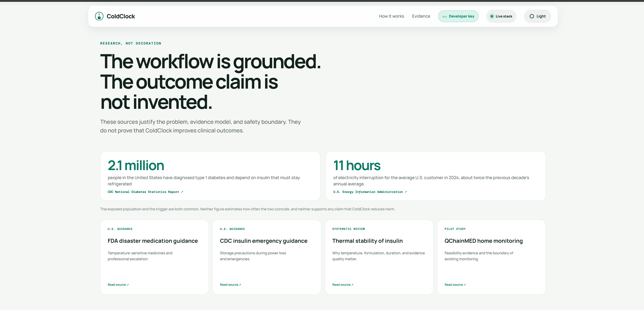Click the RESEARCH, NOT DECORATION eyebrow text

pos(131,43)
